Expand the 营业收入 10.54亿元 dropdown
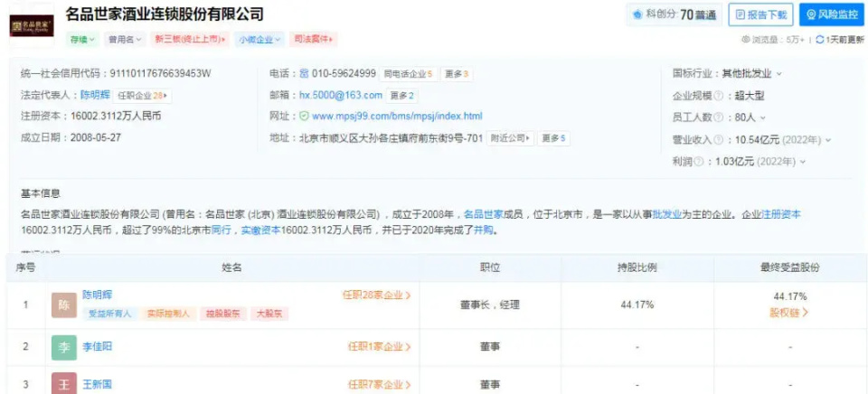Screen dimensions: 868x394 click(828, 139)
